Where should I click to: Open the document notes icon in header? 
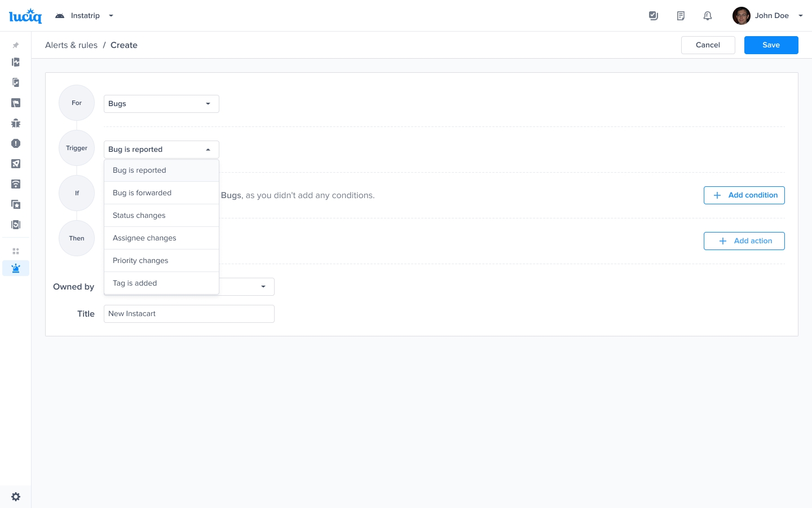point(681,16)
